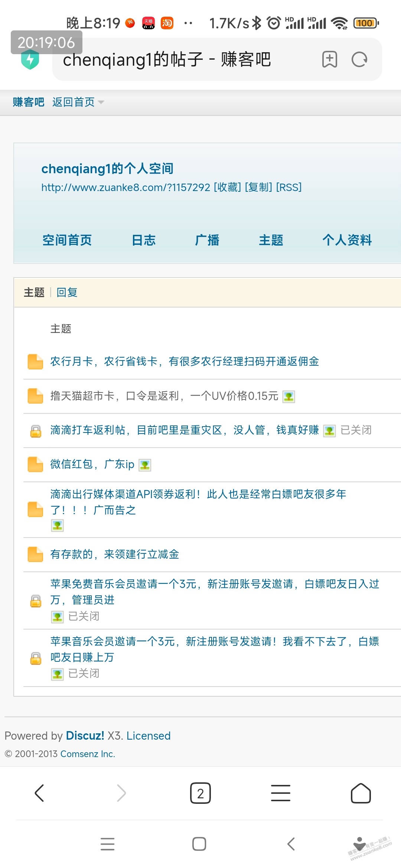Click image attachment icon after 微信红包 title
This screenshot has height=868, width=401.
coord(145,465)
